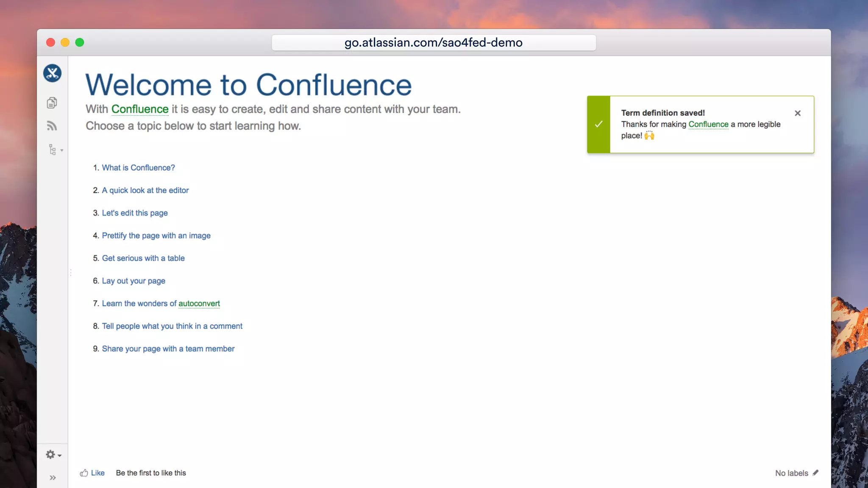Image resolution: width=868 pixels, height=488 pixels.
Task: Minimize the window with yellow button
Action: coord(65,42)
